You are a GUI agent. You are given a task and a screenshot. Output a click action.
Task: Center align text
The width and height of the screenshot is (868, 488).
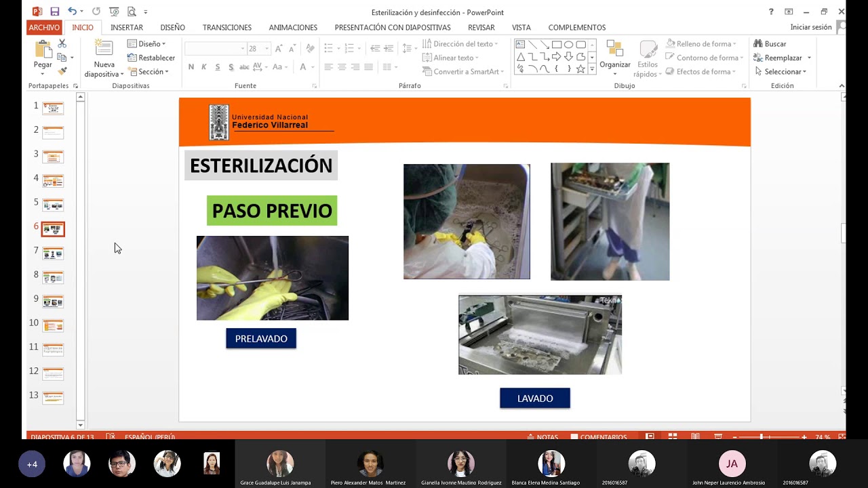(342, 67)
